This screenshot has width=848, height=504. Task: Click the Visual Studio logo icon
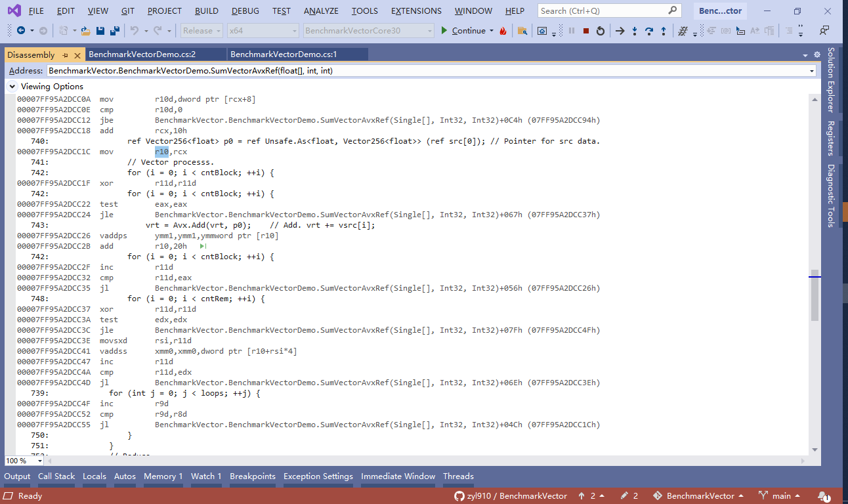tap(14, 10)
